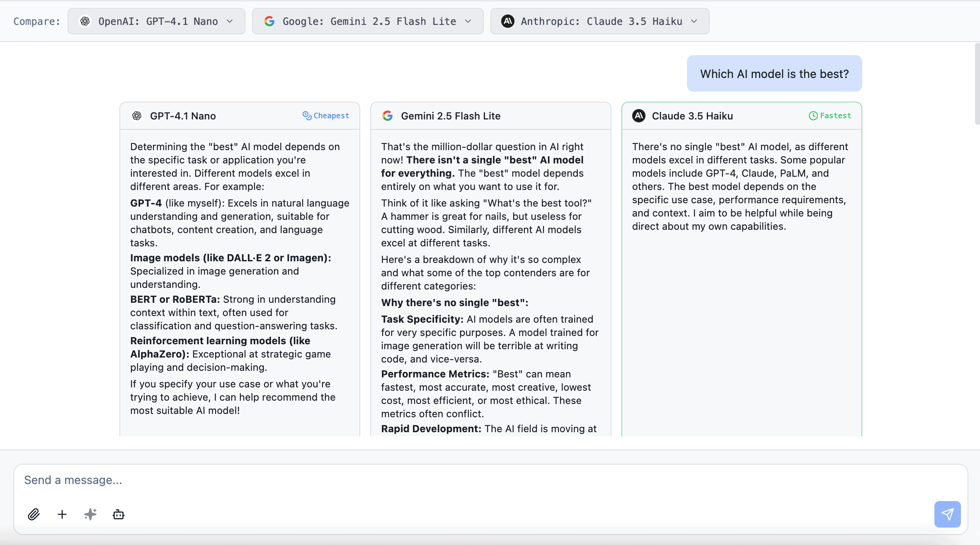Select the Claude 3.5 Haiku response card title

(692, 116)
